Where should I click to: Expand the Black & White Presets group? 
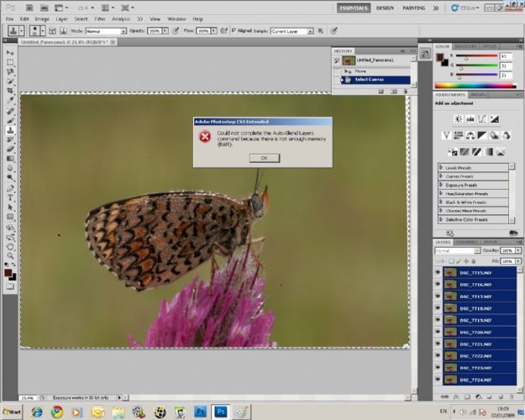[x=441, y=202]
